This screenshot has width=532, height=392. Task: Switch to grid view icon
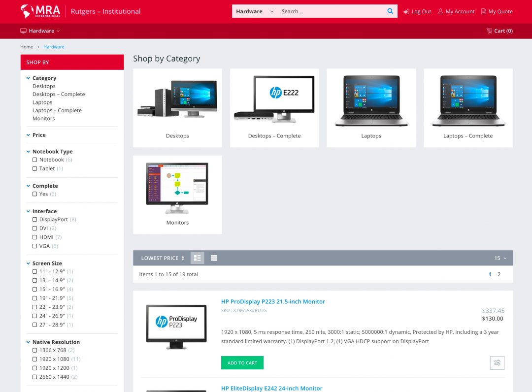point(214,258)
